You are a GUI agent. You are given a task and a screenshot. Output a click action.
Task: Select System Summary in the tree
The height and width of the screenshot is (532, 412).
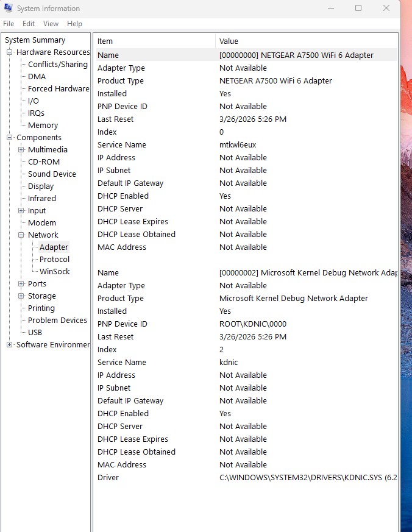35,40
